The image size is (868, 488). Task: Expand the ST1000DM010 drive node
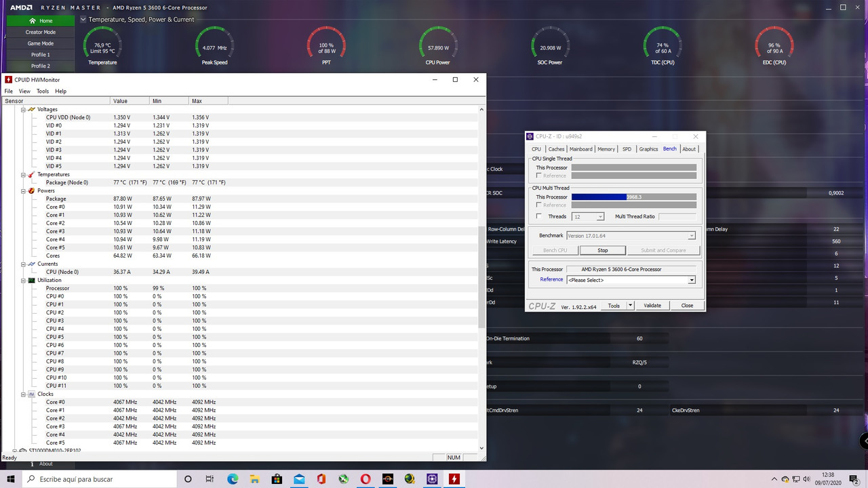coord(14,450)
